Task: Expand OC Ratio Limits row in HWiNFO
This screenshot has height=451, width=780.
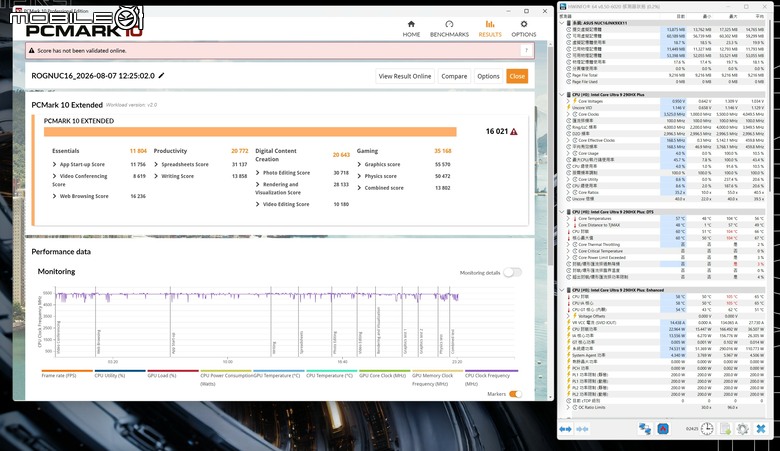Action: tap(568, 407)
